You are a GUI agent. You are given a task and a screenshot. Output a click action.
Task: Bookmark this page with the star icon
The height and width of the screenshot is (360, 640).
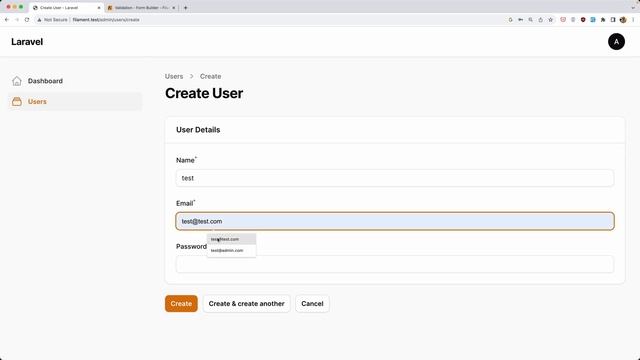[x=551, y=20]
